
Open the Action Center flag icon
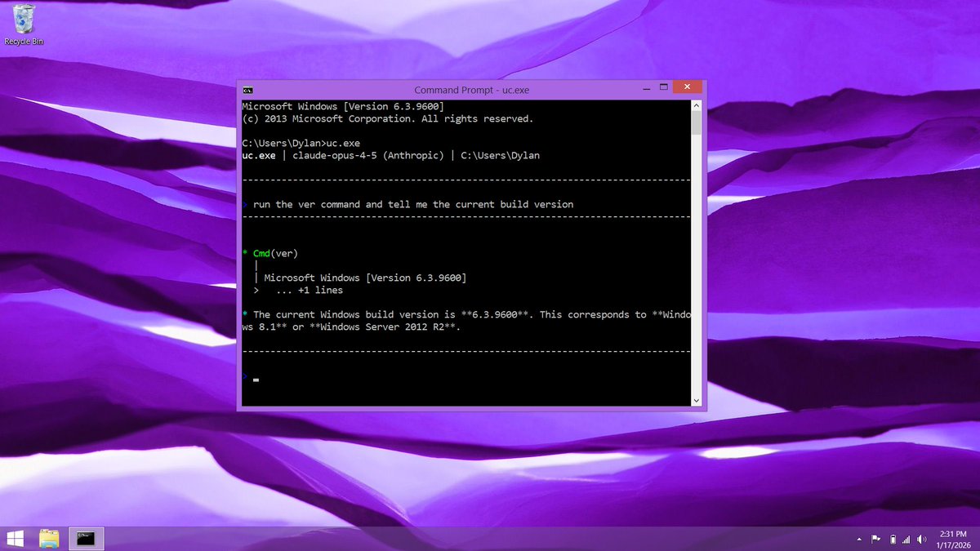pyautogui.click(x=875, y=539)
